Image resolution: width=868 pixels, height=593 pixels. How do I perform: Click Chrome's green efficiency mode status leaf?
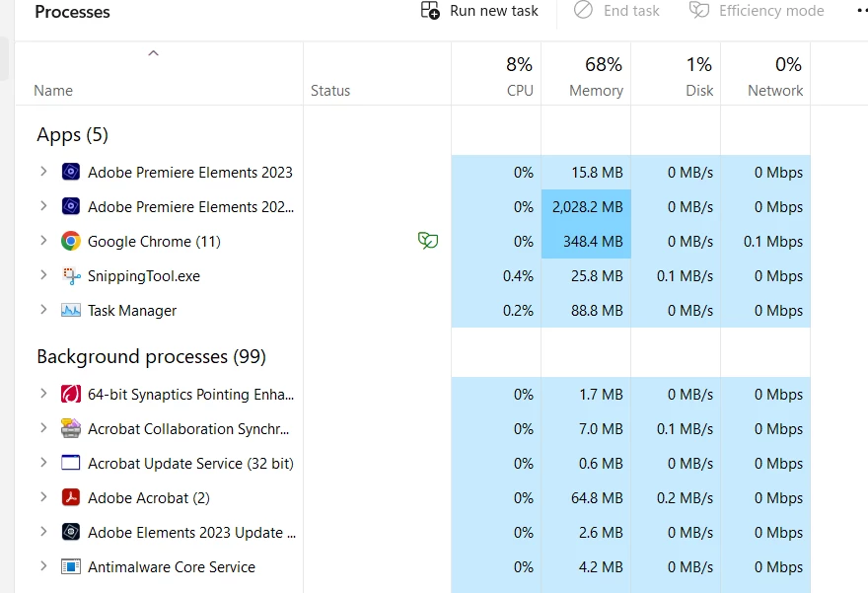click(428, 241)
